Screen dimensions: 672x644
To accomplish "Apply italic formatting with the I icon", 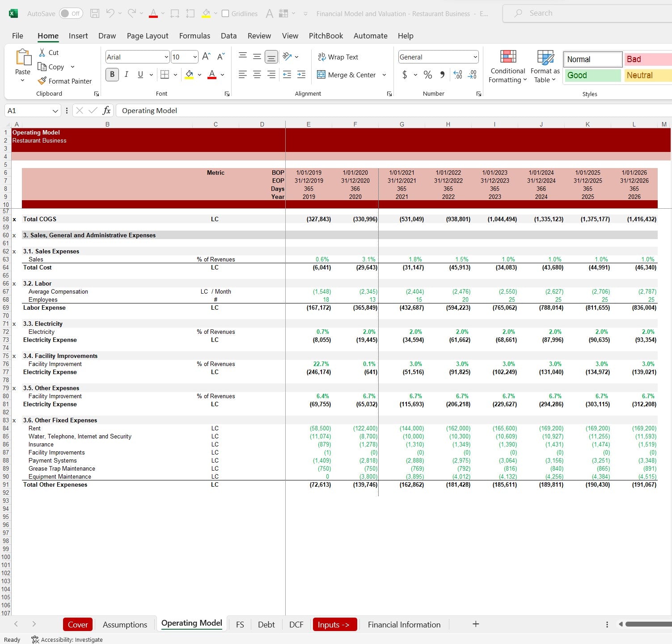I will 127,75.
